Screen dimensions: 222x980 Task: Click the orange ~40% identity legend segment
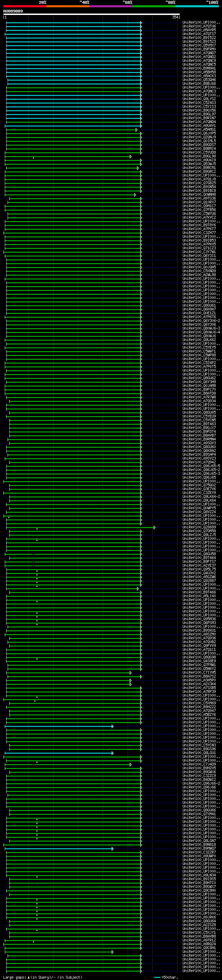pos(68,6)
